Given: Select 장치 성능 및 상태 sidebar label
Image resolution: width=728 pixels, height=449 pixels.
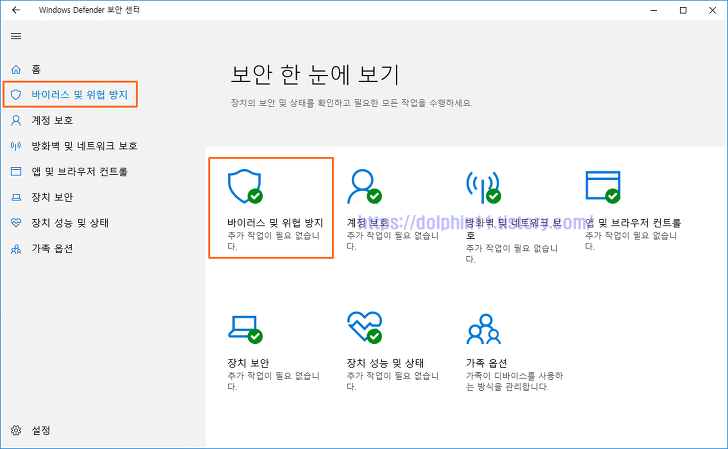Looking at the screenshot, I should [x=70, y=223].
